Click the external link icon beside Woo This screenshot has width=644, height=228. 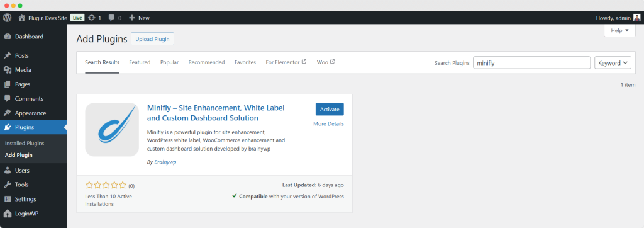(x=332, y=62)
